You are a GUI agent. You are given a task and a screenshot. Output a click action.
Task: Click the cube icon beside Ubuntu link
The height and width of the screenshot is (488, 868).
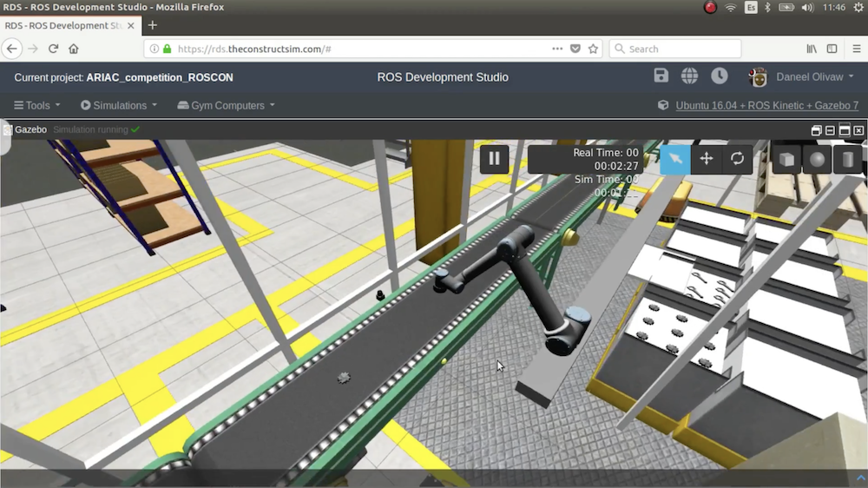(x=662, y=105)
